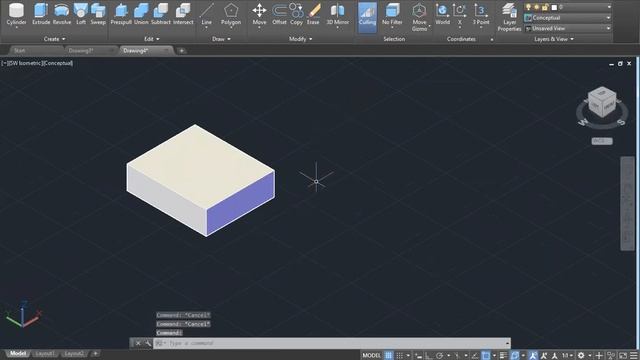Viewport: 640px width, 360px height.
Task: Click the Intersect tool
Action: (x=183, y=14)
